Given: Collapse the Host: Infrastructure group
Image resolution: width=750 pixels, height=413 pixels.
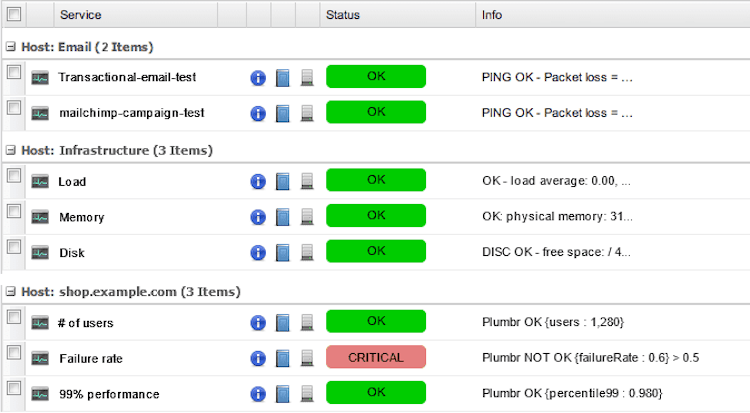Looking at the screenshot, I should tap(11, 150).
